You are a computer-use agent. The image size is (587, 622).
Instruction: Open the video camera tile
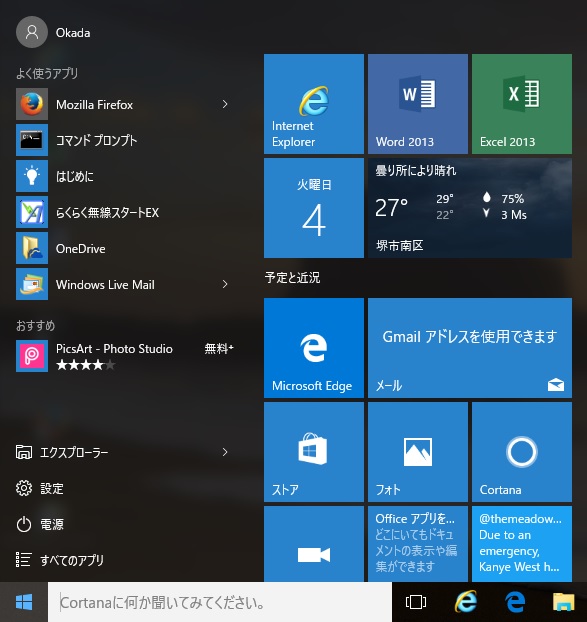(x=314, y=544)
